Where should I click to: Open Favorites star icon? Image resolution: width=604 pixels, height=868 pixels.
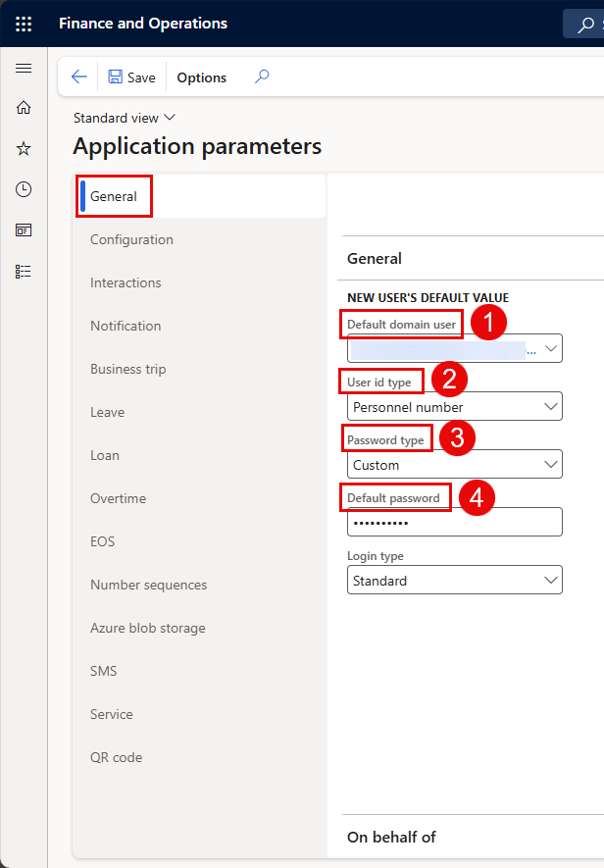coord(24,148)
